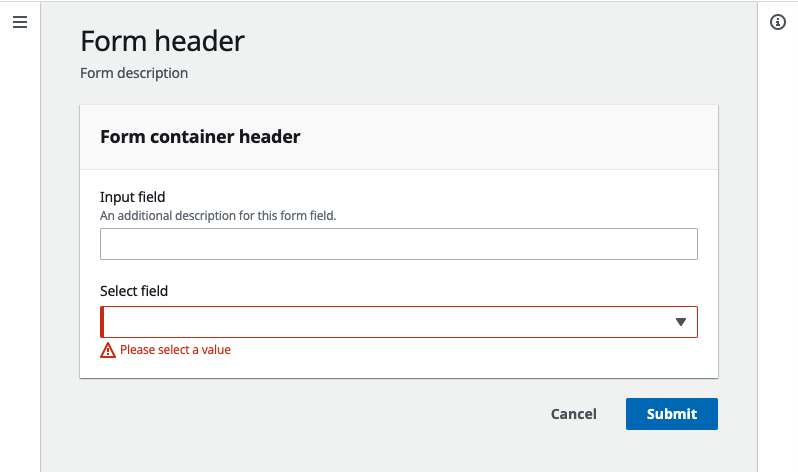Click the Cancel button
This screenshot has height=472, width=798.
click(574, 414)
